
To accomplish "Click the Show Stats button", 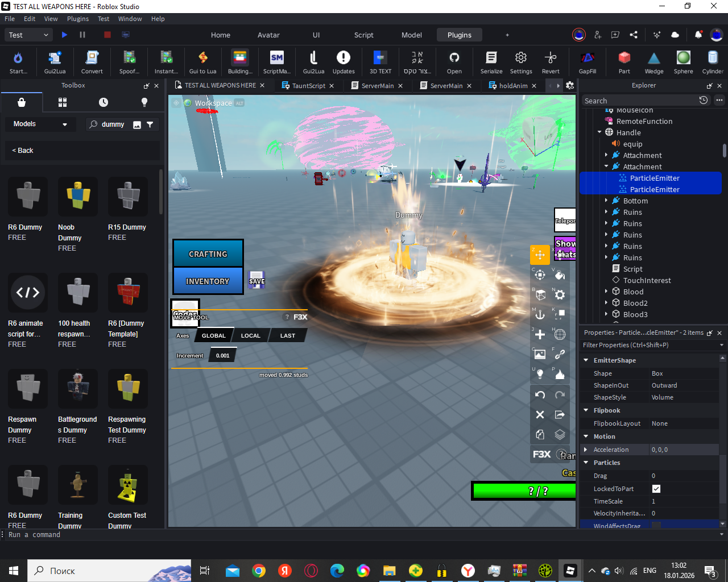I will 565,249.
